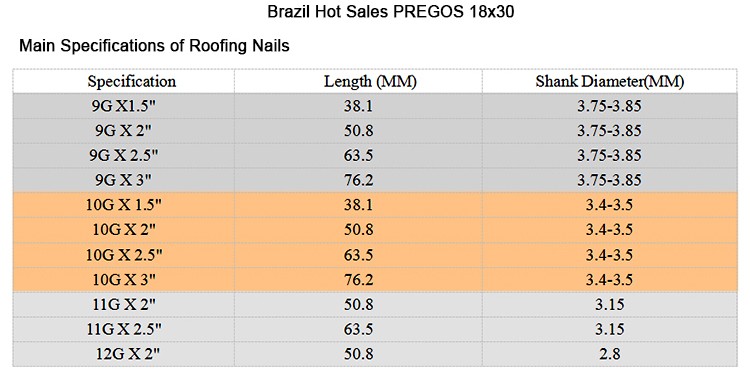Select the 76.2 length in 9G X 3" row
Screen dimensions: 750x374
[x=358, y=180]
